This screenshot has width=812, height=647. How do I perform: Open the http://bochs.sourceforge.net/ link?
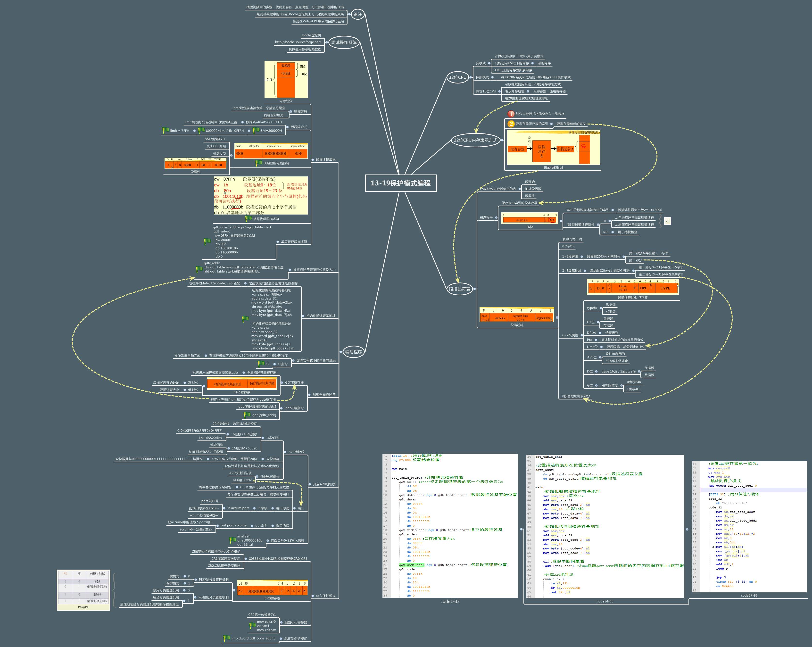[x=299, y=42]
